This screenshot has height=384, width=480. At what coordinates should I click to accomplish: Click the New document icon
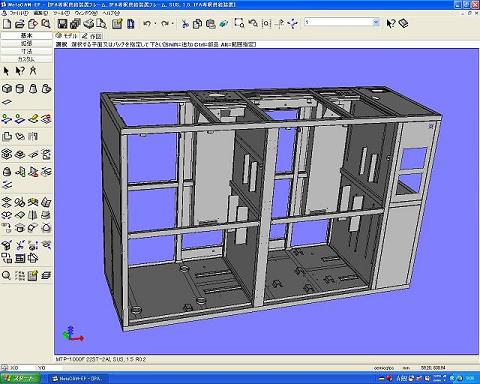[x=7, y=24]
